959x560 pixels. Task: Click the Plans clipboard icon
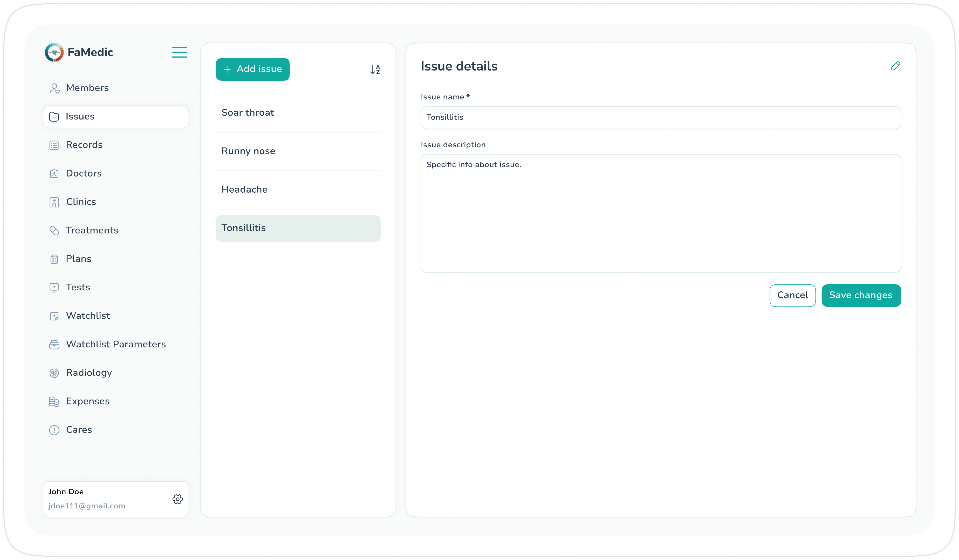(x=54, y=259)
